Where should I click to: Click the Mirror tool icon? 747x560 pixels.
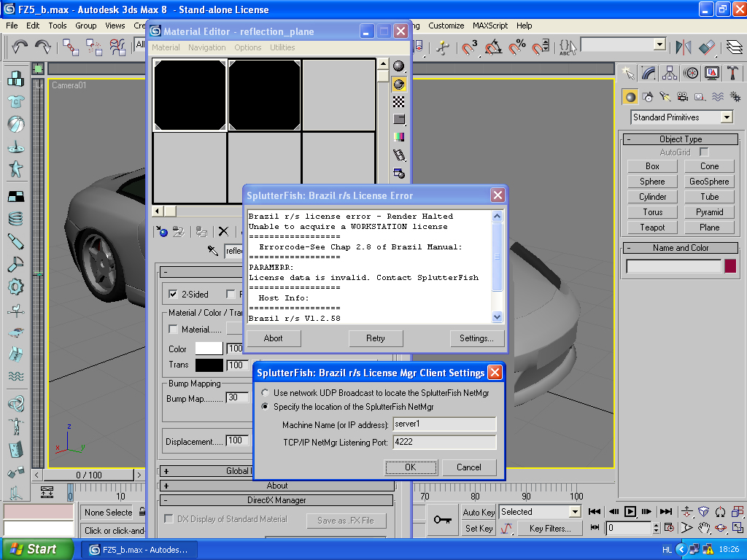pos(684,47)
